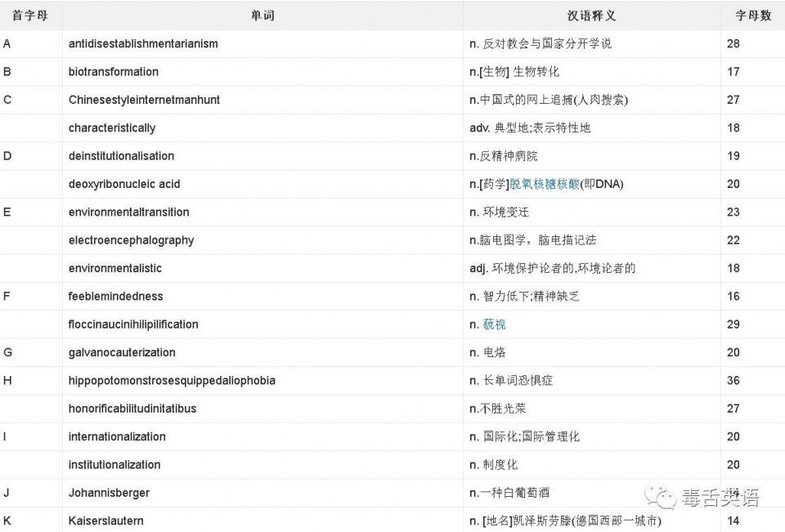Click the word environmentalistic
This screenshot has height=532, width=785.
(115, 268)
